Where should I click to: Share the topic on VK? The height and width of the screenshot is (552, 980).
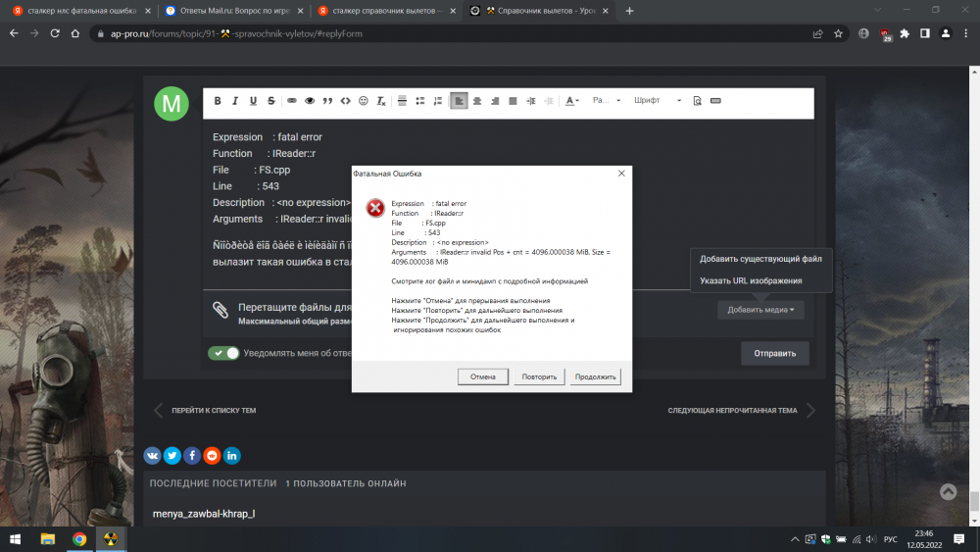[x=153, y=456]
